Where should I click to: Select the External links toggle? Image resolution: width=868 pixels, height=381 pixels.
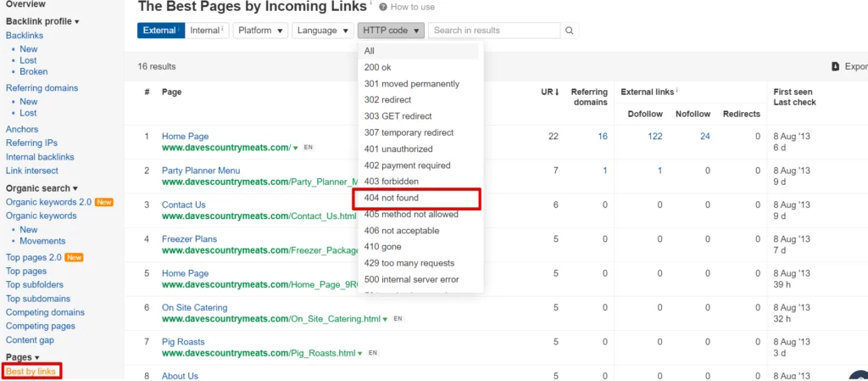[160, 31]
